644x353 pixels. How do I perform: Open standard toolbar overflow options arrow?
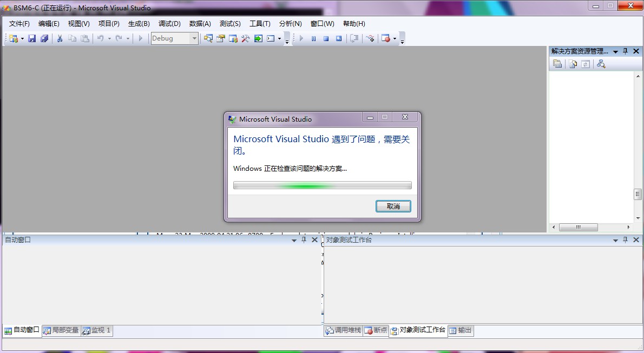pyautogui.click(x=287, y=40)
